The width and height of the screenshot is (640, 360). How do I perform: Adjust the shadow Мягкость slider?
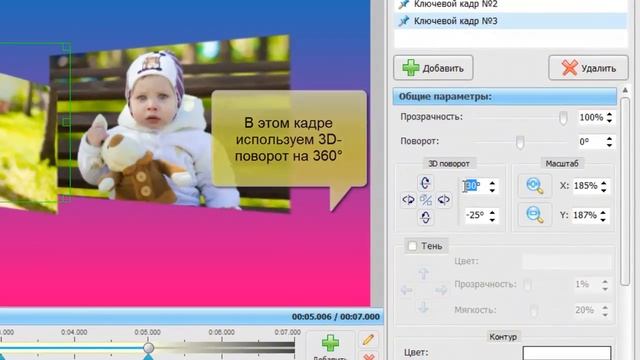(533, 311)
